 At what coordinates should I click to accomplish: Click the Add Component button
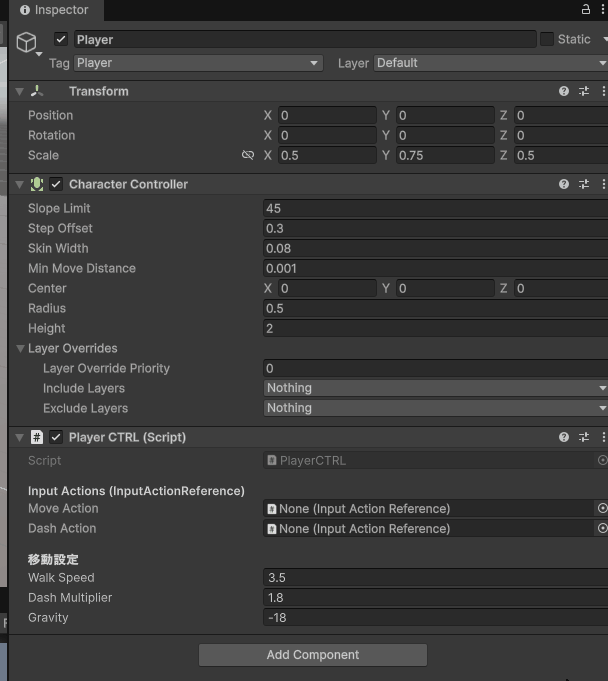click(x=312, y=655)
